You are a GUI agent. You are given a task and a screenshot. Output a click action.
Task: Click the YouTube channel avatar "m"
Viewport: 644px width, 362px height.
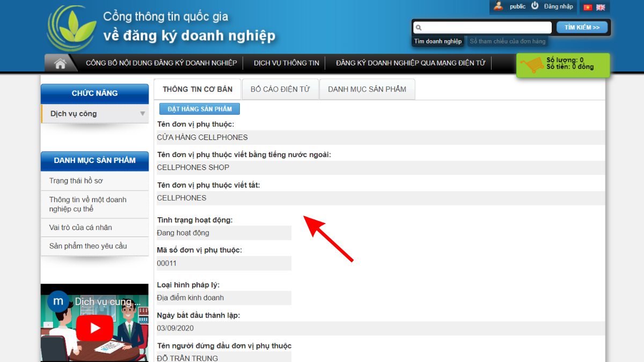[x=58, y=301]
